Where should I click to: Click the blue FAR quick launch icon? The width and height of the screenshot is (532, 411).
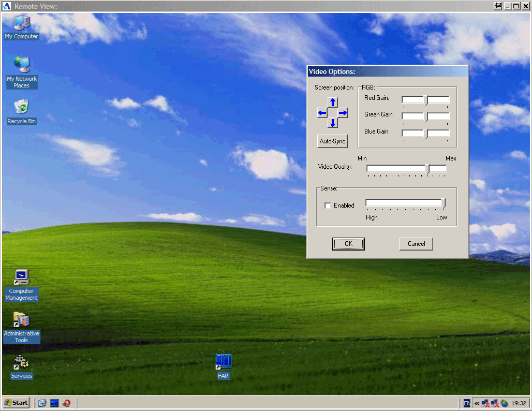click(54, 403)
